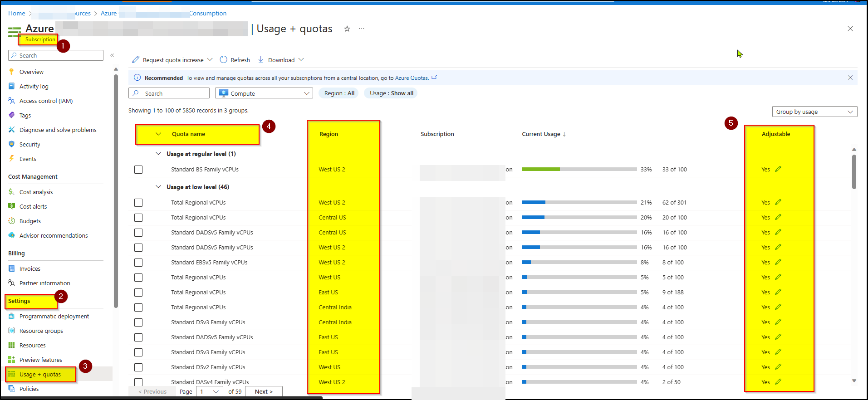Open the Region : All filter
This screenshot has width=868, height=400.
[339, 93]
